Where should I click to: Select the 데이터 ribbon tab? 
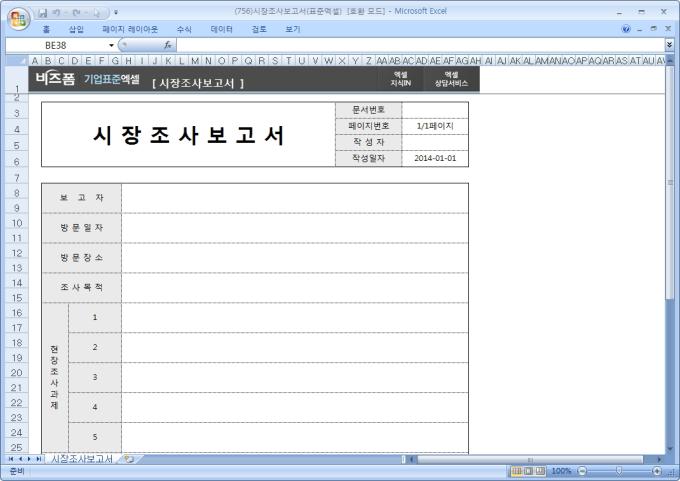[221, 29]
